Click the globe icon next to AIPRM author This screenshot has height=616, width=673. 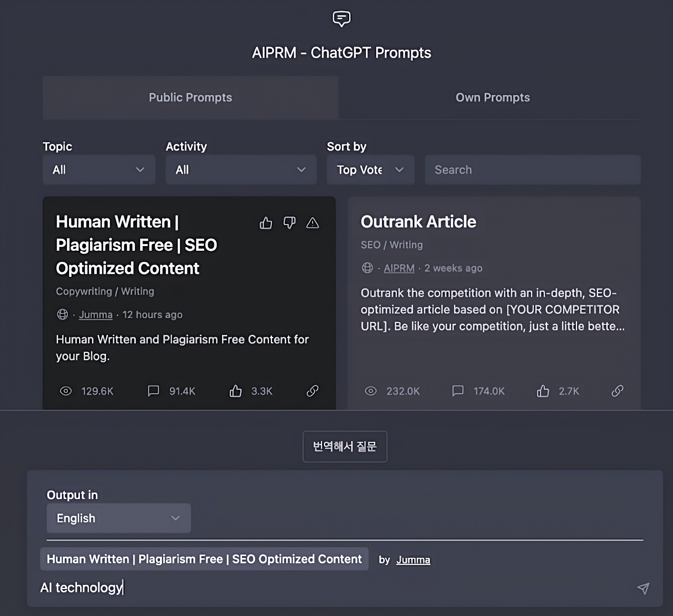click(367, 268)
